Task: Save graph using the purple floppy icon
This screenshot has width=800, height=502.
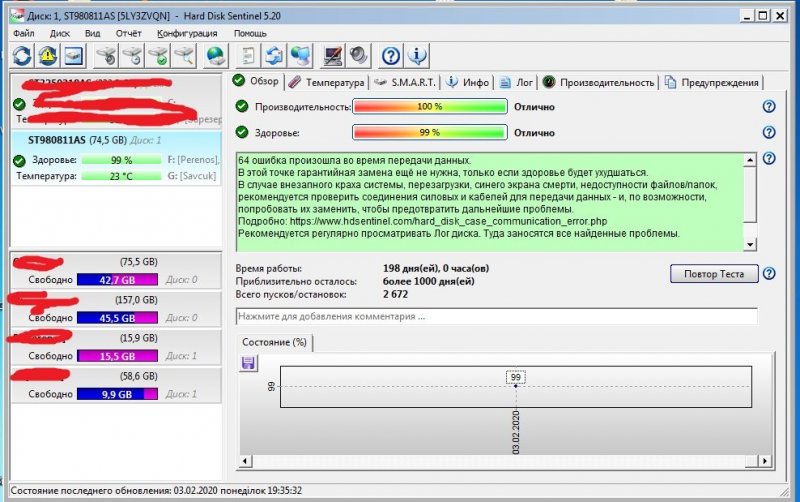Action: [x=249, y=364]
